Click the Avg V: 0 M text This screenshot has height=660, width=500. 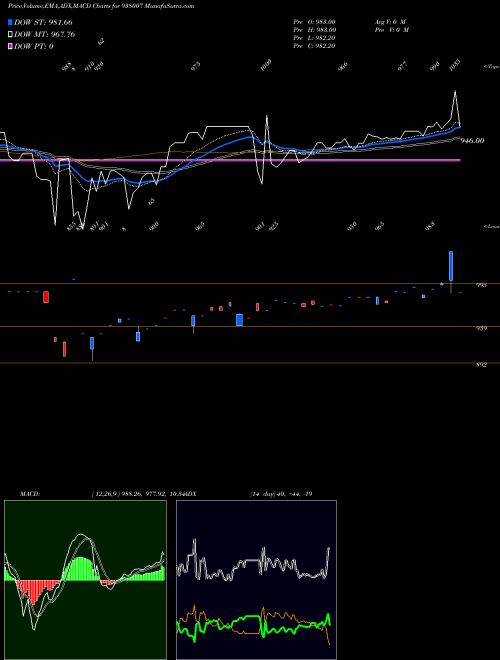click(x=391, y=21)
